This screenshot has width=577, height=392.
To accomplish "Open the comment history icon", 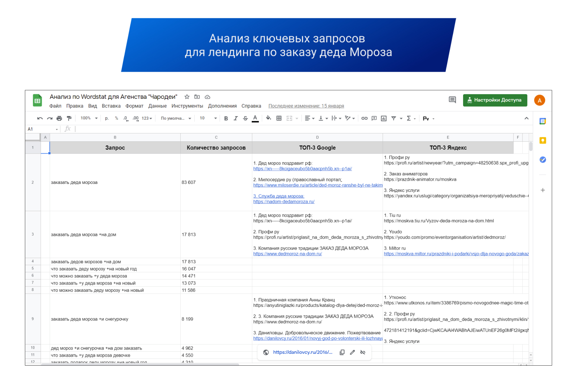I will [452, 100].
